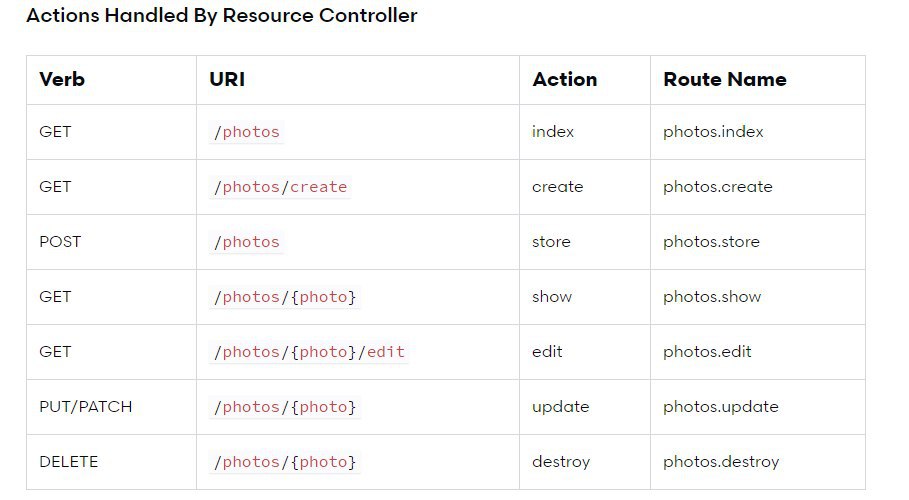Click the URI column header
This screenshot has height=500, width=909.
227,79
